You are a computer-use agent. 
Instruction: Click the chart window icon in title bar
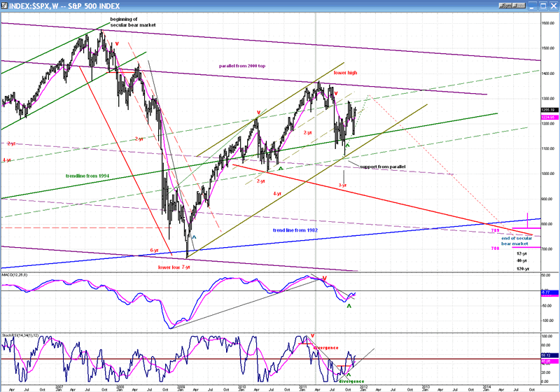coord(5,6)
